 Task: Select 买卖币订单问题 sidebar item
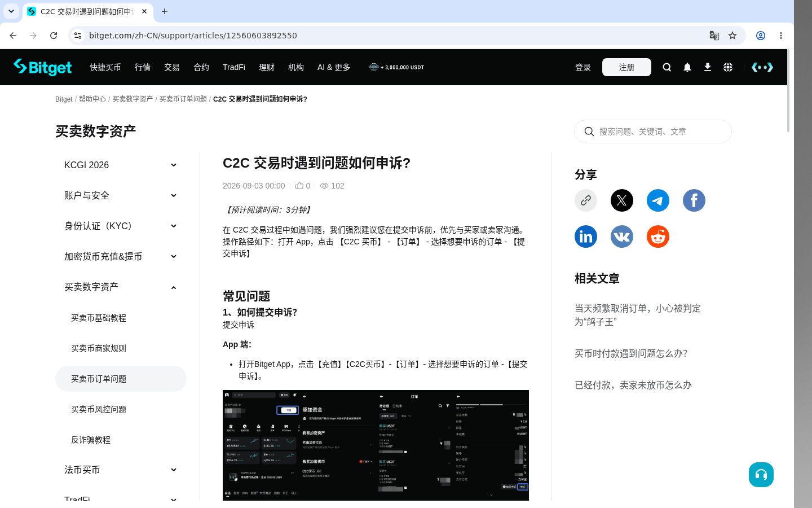[121, 379]
